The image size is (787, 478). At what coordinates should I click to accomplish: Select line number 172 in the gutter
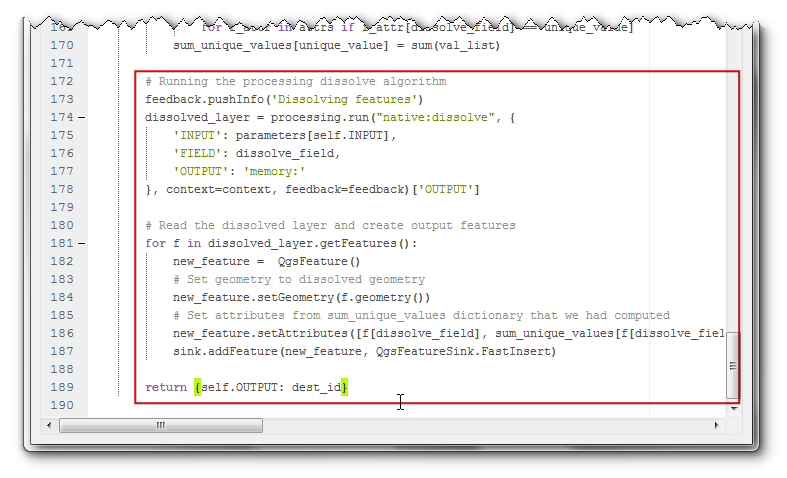pyautogui.click(x=62, y=81)
